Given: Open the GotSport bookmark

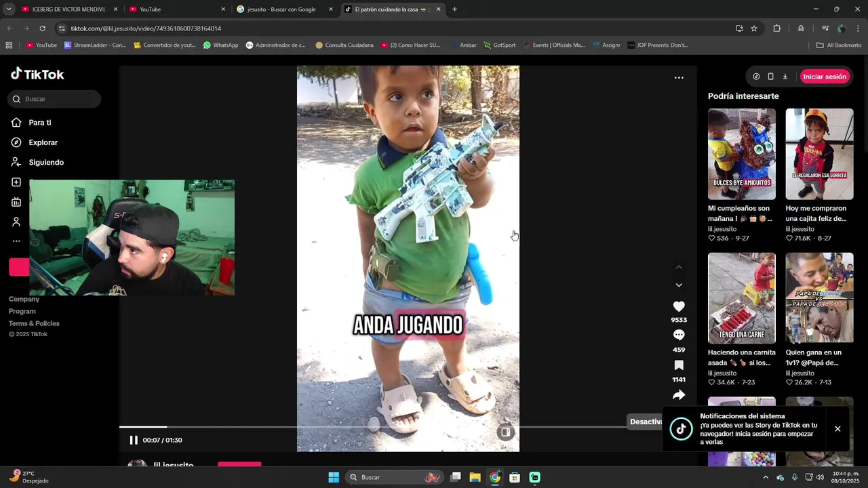Looking at the screenshot, I should (x=500, y=45).
